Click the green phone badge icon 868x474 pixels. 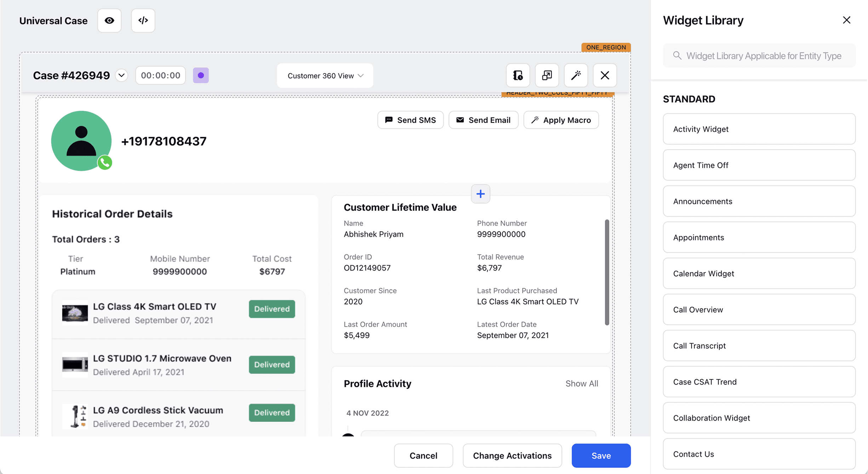point(105,163)
